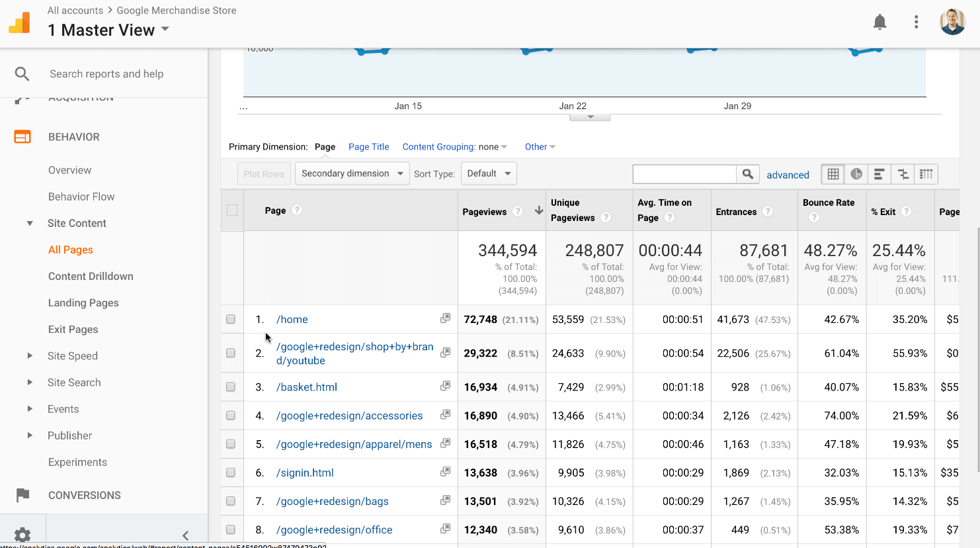980x548 pixels.
Task: Open the three-dot more options menu
Action: (x=916, y=22)
